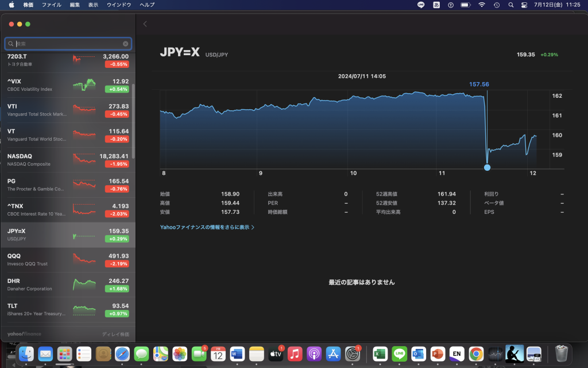Toggle the ^VIX +0.54% change badge
This screenshot has width=588, height=368.
[117, 90]
